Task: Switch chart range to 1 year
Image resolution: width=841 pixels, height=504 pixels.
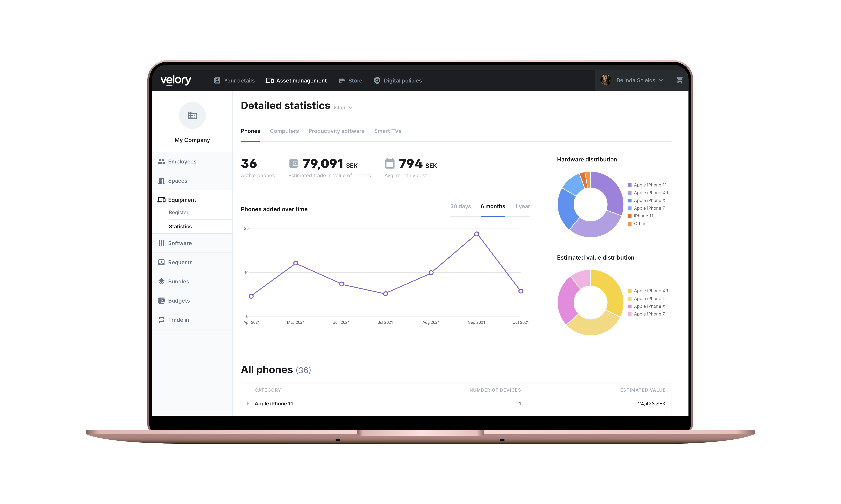Action: (x=522, y=206)
